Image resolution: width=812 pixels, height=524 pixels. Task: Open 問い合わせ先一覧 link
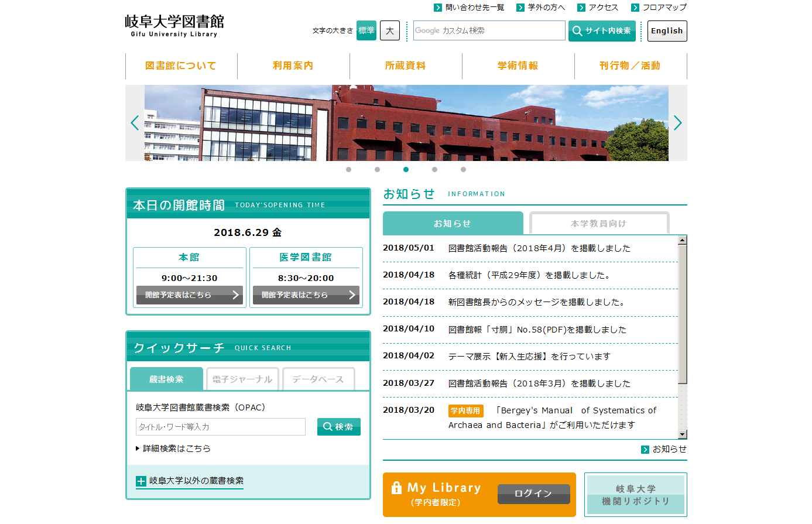(469, 8)
